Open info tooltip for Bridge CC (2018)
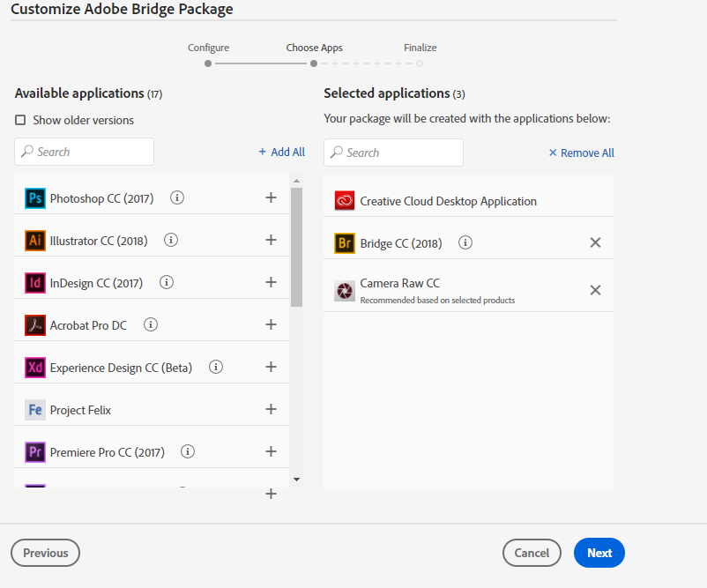The height and width of the screenshot is (588, 707). coord(465,242)
